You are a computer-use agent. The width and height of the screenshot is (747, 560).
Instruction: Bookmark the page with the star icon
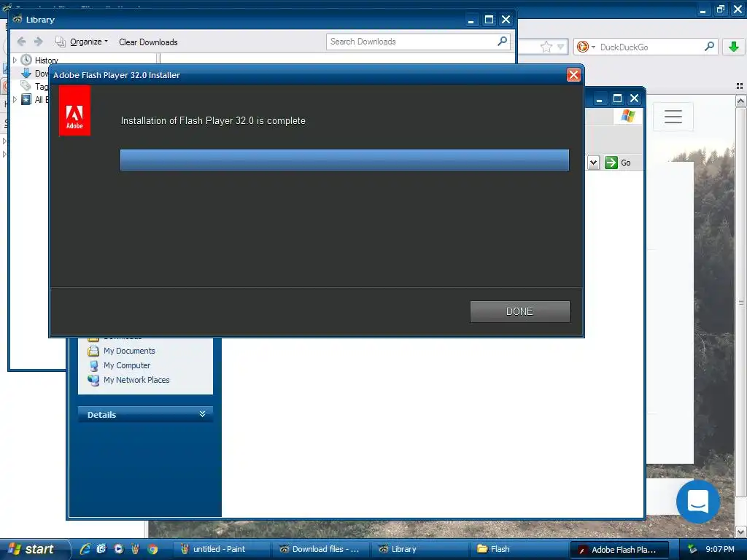pos(546,47)
